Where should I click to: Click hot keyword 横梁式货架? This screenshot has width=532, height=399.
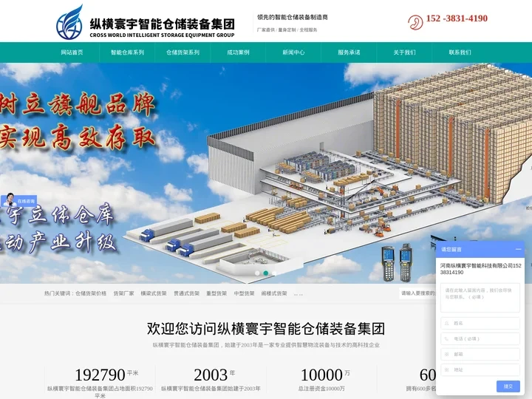coord(154,293)
